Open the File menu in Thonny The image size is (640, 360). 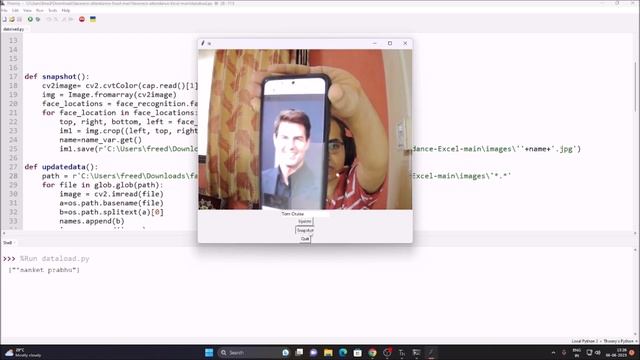click(x=4, y=10)
